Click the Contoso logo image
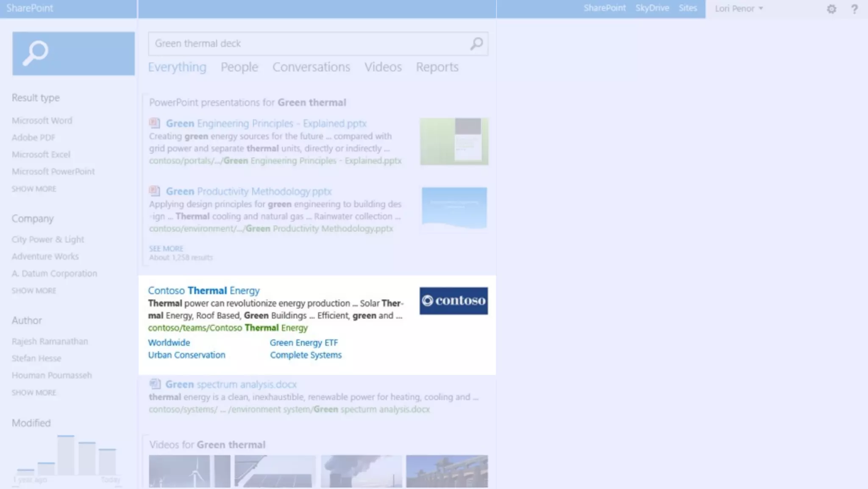The image size is (868, 489). (453, 301)
